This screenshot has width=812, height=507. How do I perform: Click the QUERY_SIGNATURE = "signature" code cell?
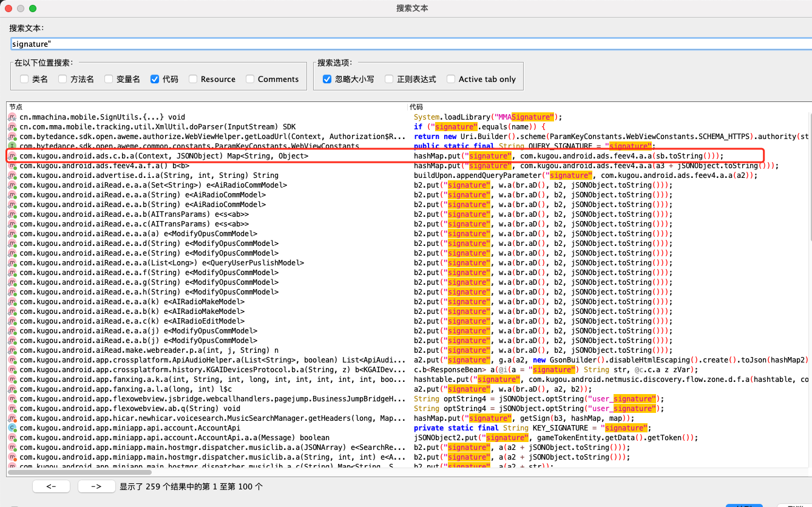(x=535, y=146)
